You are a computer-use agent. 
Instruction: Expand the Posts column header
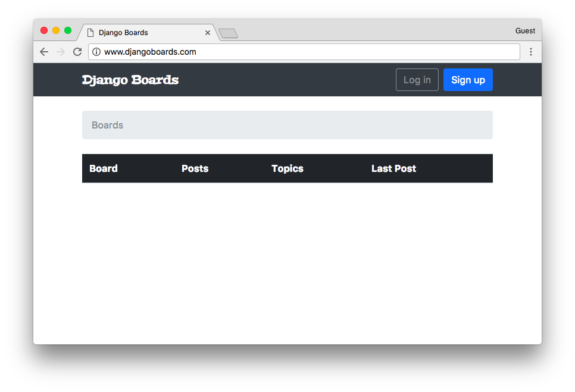[x=195, y=168]
